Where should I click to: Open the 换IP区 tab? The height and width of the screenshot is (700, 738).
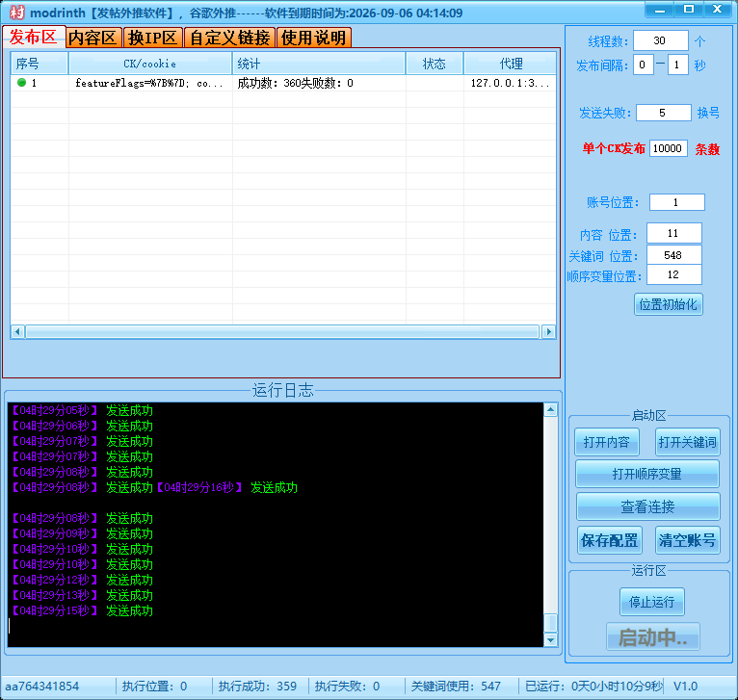[153, 38]
